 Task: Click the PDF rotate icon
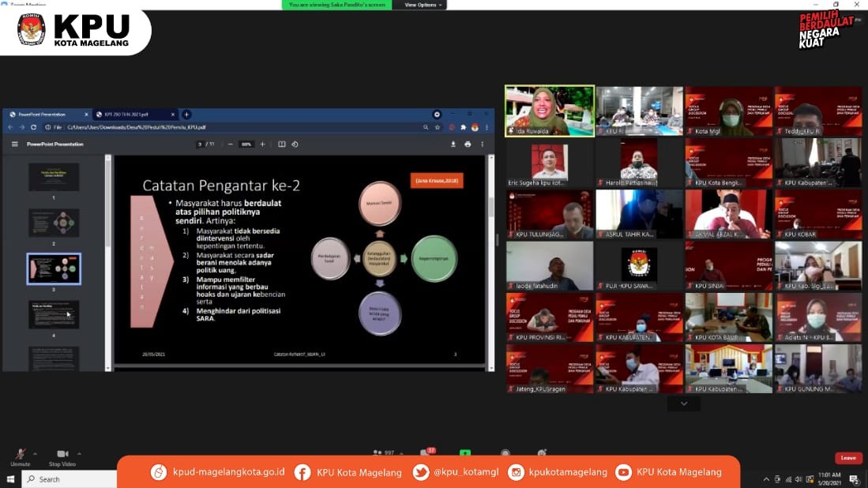pos(295,145)
